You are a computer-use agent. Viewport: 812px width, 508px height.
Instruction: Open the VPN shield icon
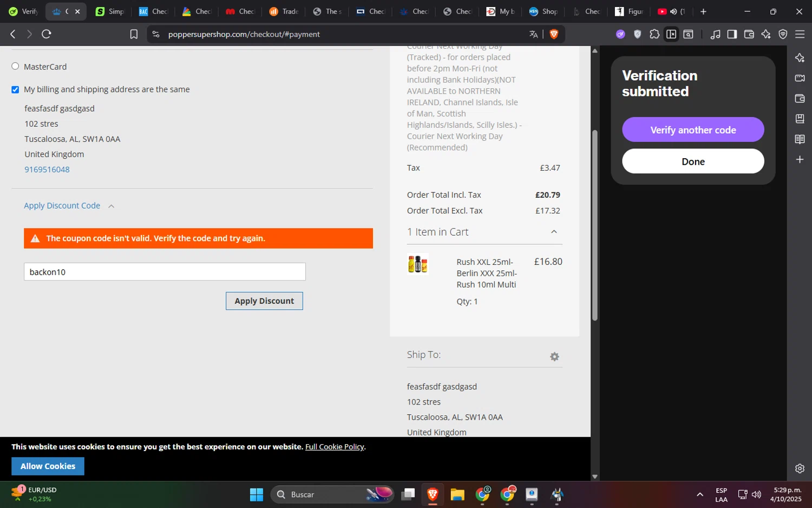[x=783, y=34]
